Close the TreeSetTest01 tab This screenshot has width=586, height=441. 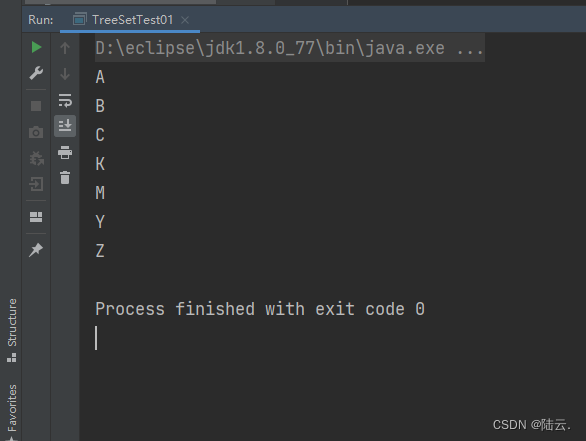tap(185, 20)
